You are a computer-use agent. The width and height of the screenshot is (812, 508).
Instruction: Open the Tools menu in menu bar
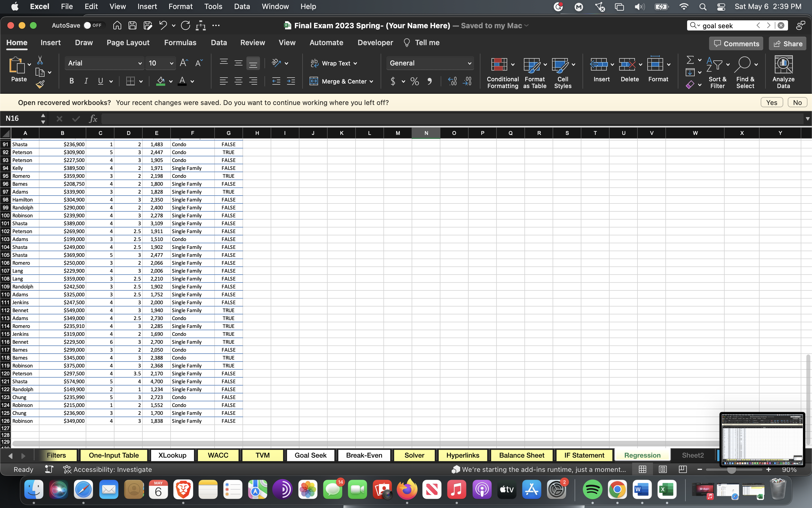[213, 6]
